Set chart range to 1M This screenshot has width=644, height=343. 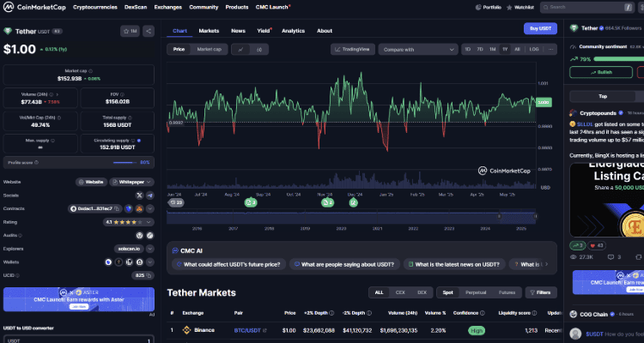click(493, 49)
